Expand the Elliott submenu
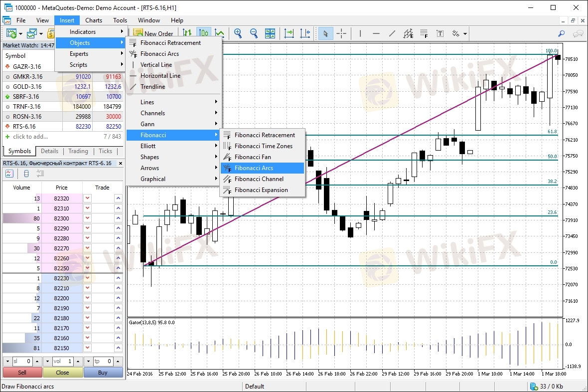588x392 pixels. pos(173,146)
